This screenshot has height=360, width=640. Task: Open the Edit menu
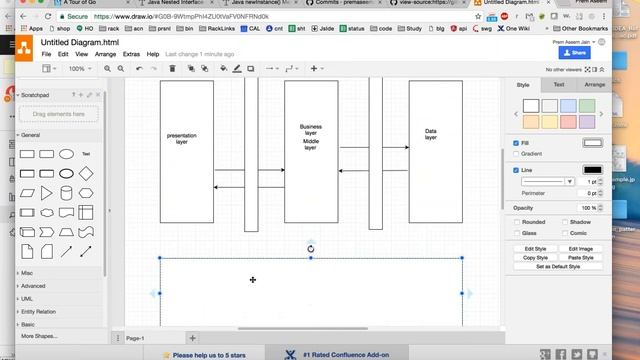(x=63, y=54)
